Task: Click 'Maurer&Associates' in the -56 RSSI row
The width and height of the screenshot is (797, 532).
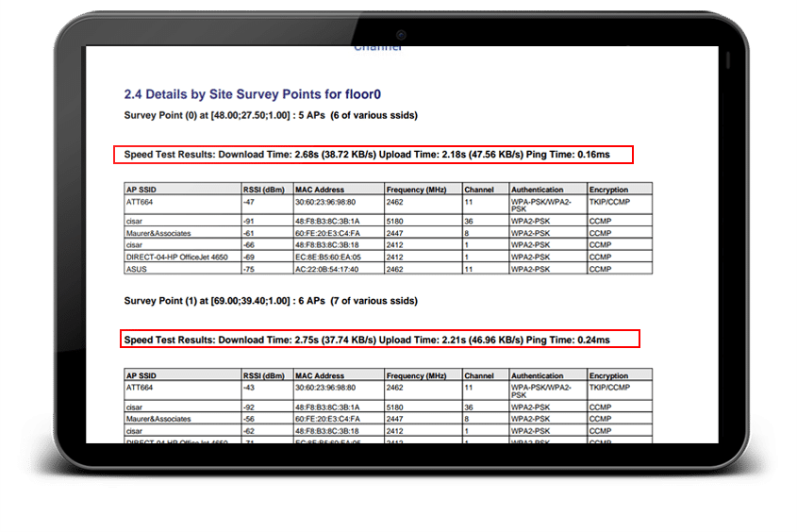Action: 158,419
